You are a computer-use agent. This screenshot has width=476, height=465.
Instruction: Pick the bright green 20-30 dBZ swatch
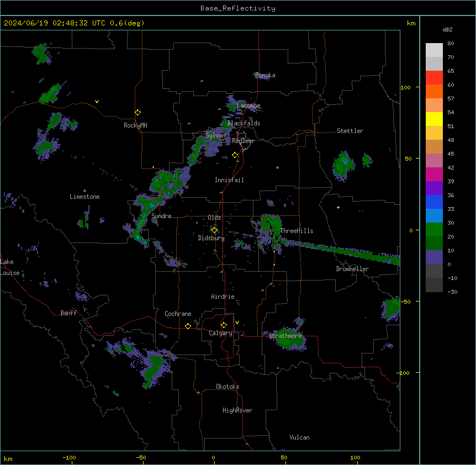(x=434, y=230)
